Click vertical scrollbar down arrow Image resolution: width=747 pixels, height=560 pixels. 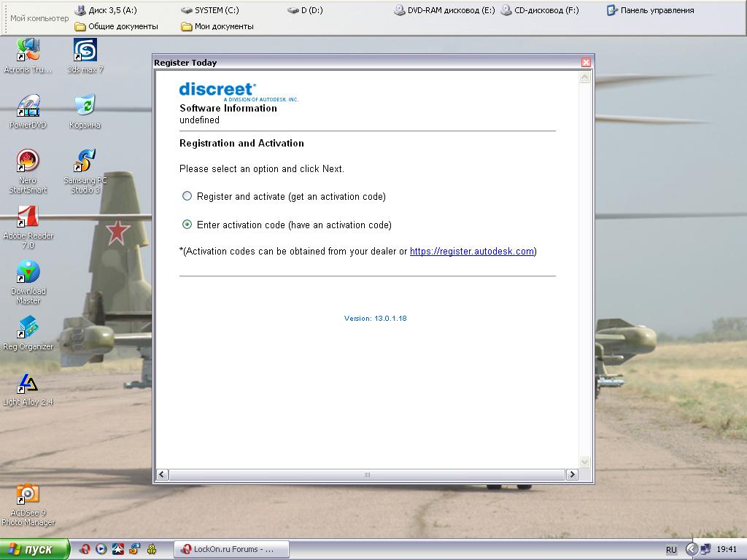(x=584, y=462)
